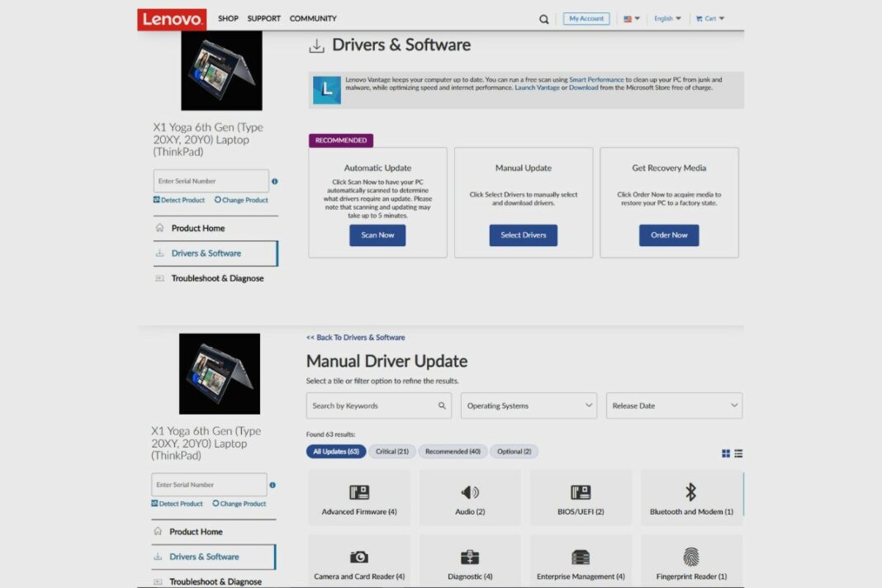Open the Camera and Card Reader tile

pos(359,562)
